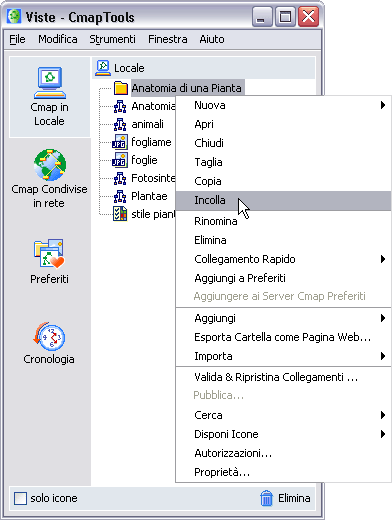Screen dimensions: 392x520
Task: Select the animali item text
Action: click(x=148, y=124)
